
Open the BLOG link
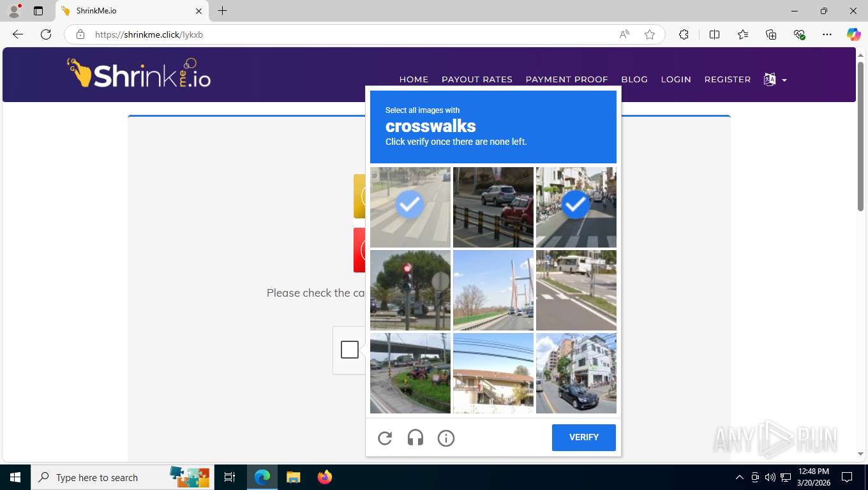634,79
